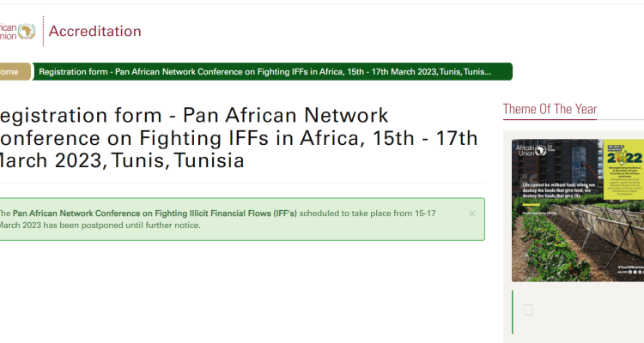Open the Theme of the Year poster image
The image size is (644, 343).
(x=578, y=210)
